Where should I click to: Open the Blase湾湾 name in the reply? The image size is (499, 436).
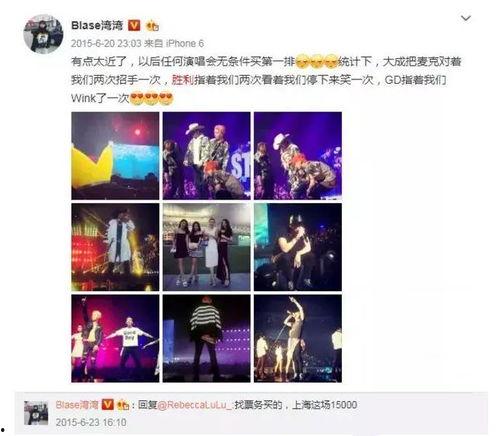click(x=77, y=405)
